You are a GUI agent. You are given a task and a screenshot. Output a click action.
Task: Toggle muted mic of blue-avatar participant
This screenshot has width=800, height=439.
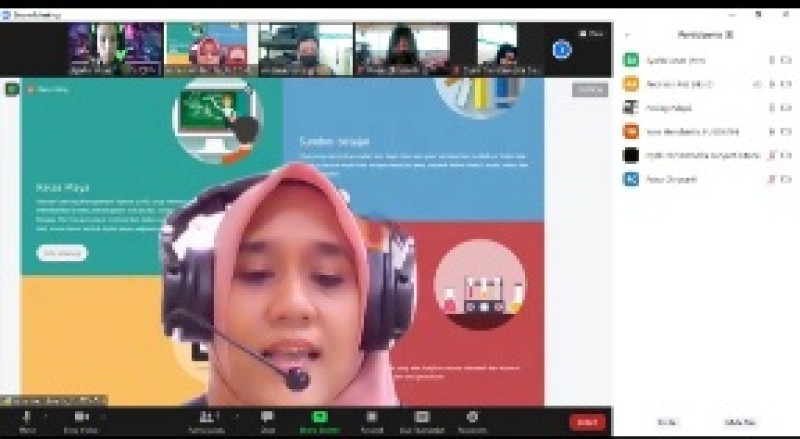[772, 179]
